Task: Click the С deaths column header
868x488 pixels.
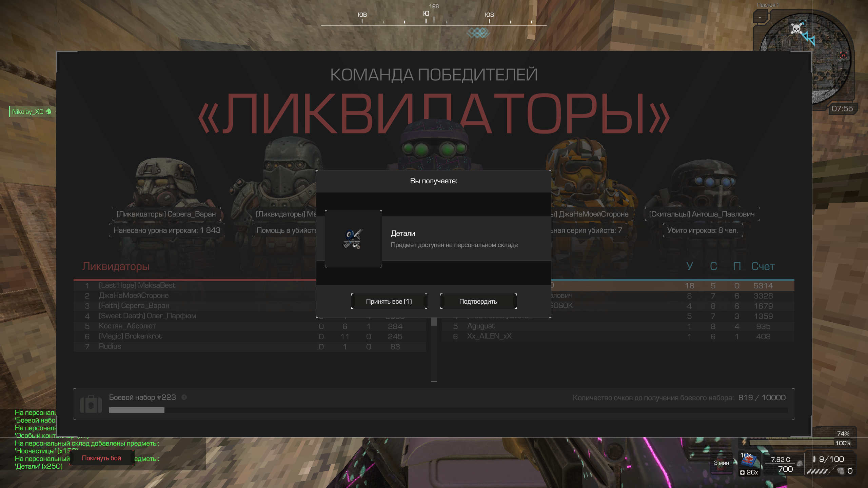Action: (x=713, y=266)
